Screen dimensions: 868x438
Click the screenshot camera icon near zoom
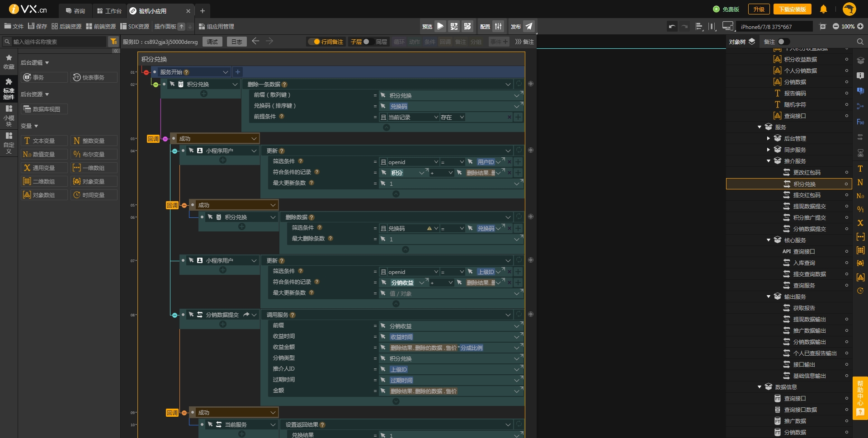tap(822, 27)
